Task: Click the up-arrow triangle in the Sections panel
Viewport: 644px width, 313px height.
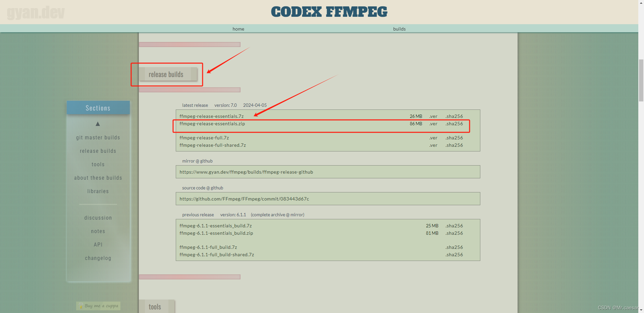Action: [x=98, y=124]
